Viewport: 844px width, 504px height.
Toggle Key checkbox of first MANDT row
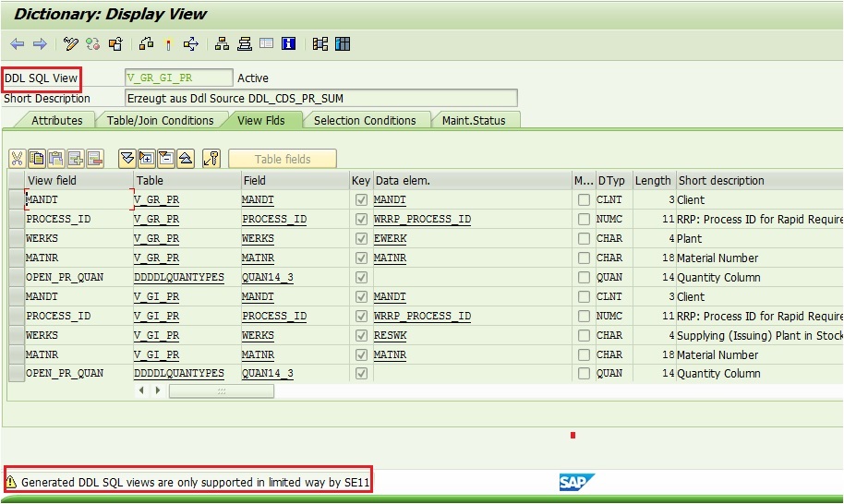click(x=361, y=199)
